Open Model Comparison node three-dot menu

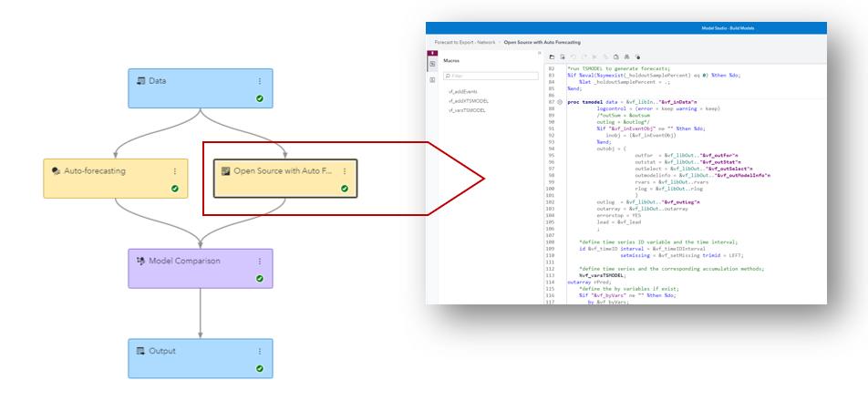click(x=259, y=261)
